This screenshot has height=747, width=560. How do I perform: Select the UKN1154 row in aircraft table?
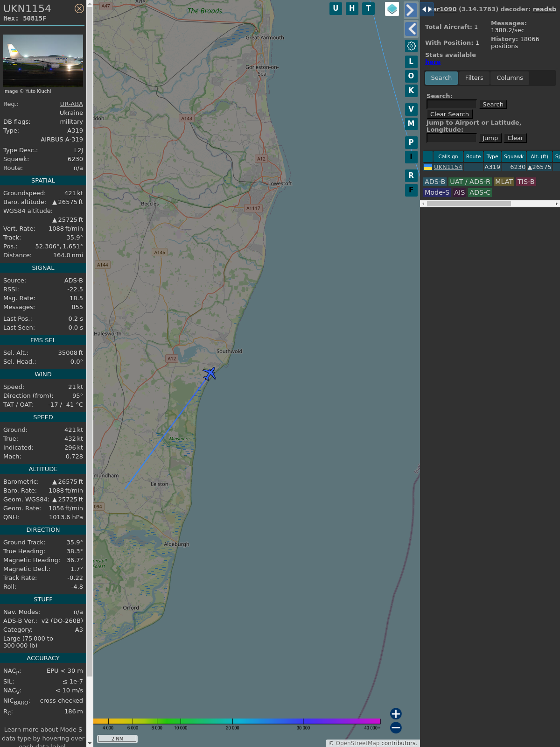point(491,167)
